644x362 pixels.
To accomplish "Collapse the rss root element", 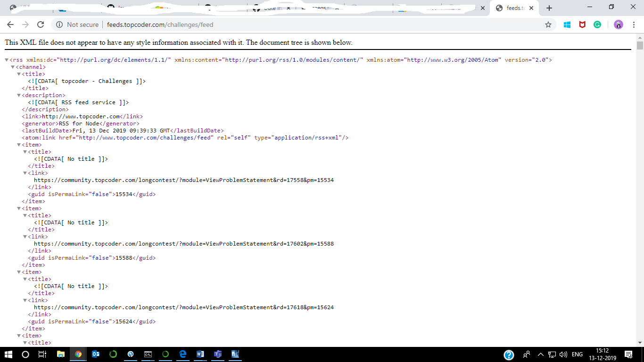I will [x=7, y=60].
